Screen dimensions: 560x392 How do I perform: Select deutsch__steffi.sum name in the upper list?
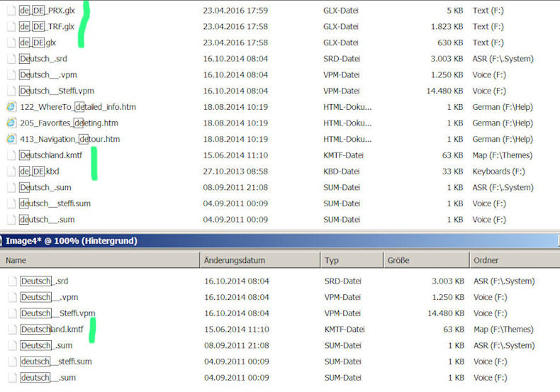(x=55, y=203)
